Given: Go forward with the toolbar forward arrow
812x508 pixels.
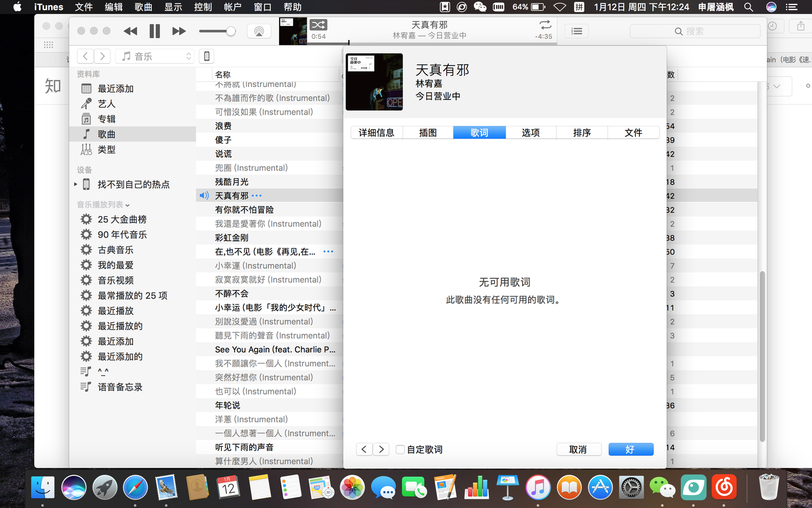Looking at the screenshot, I should [102, 56].
